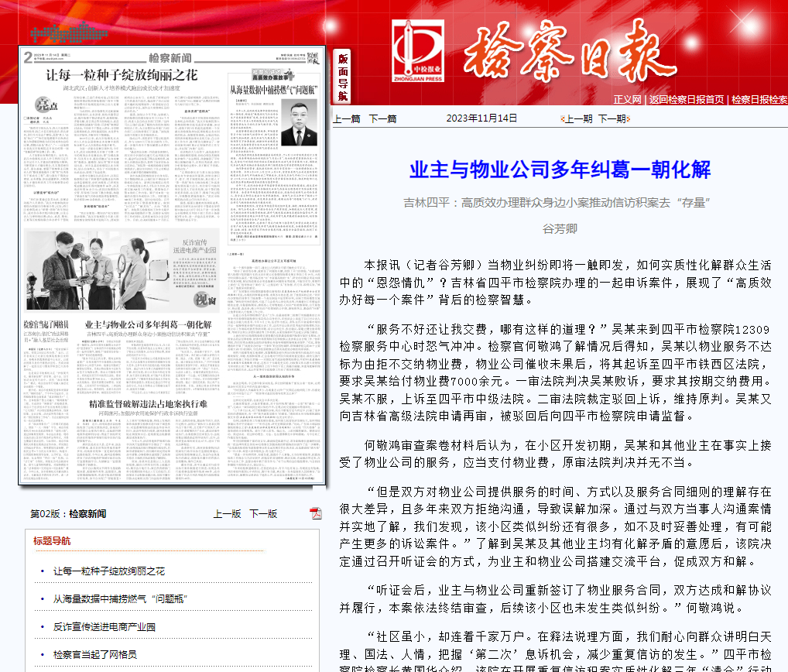The height and width of the screenshot is (672, 788).
Task: Navigate to next issue 下一期
Action: [612, 118]
